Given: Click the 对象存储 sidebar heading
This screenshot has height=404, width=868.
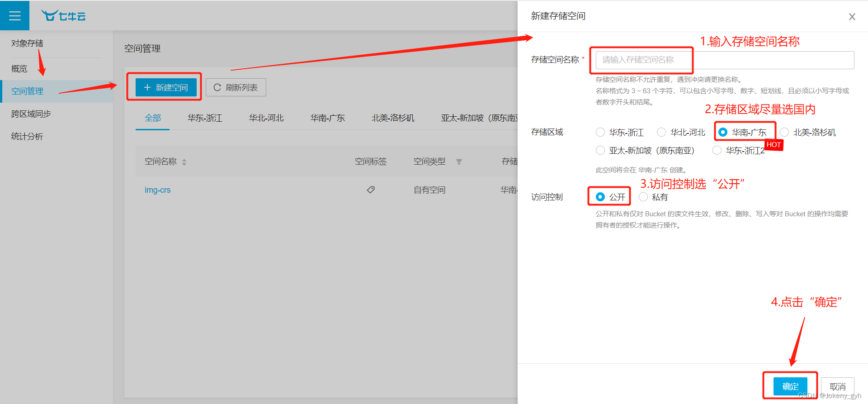Looking at the screenshot, I should coord(27,43).
